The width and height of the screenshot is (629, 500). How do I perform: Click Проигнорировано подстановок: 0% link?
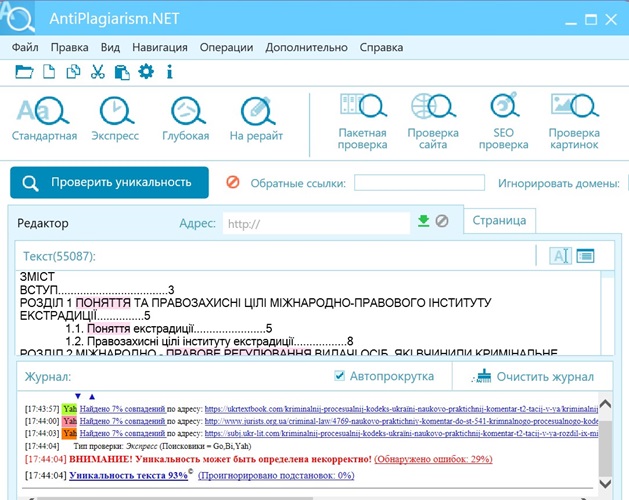pos(276,476)
